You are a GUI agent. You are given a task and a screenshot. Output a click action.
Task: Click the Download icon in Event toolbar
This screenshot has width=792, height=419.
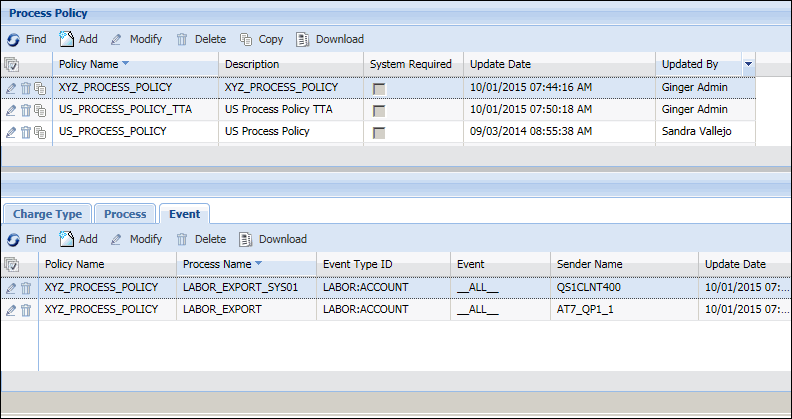click(x=246, y=239)
